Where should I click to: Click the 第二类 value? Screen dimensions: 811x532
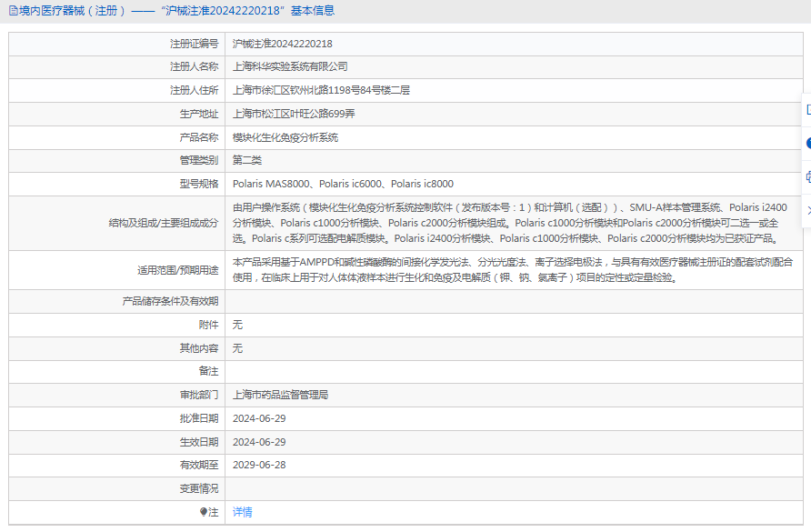tap(247, 160)
